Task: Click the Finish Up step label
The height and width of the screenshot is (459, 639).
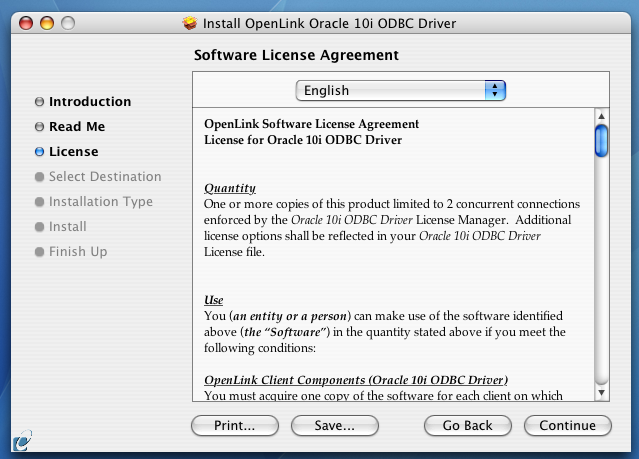Action: click(78, 252)
